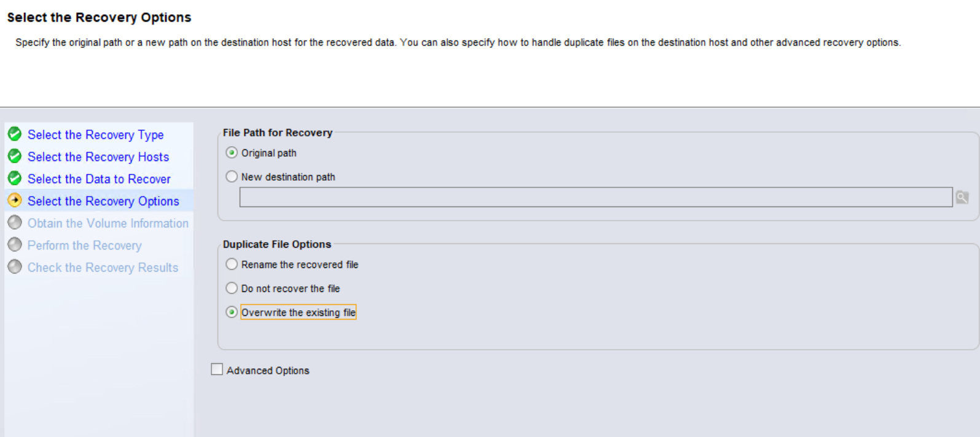Click the browse icon next to destination path field
This screenshot has height=437, width=980.
[x=962, y=197]
